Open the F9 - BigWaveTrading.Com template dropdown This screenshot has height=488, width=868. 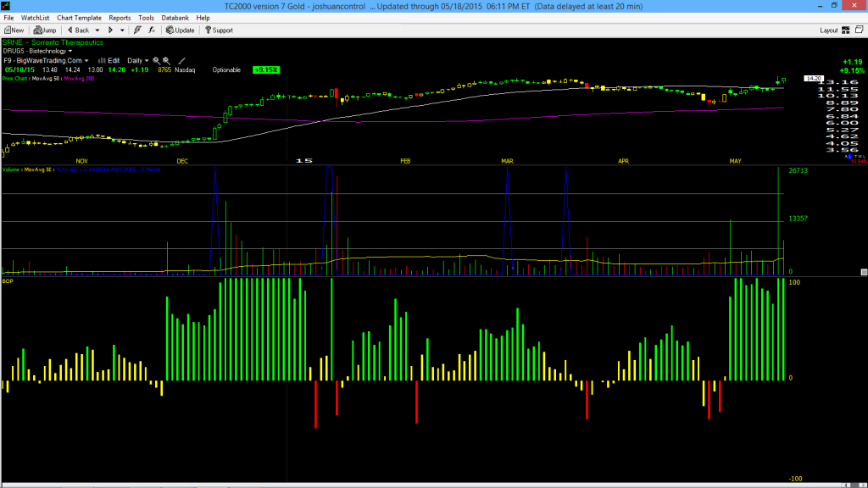click(46, 61)
